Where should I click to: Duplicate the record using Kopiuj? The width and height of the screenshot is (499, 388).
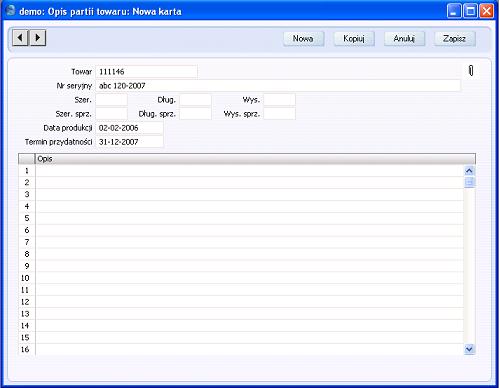[x=354, y=39]
